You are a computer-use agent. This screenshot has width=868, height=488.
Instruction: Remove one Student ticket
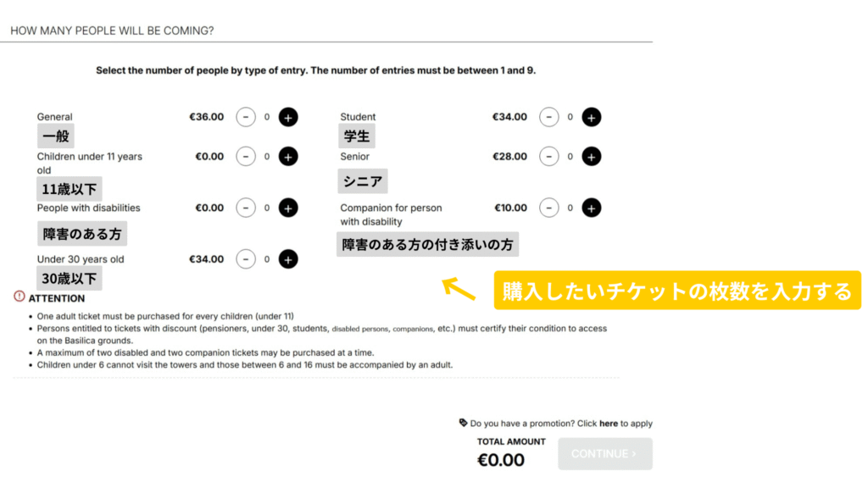(549, 117)
